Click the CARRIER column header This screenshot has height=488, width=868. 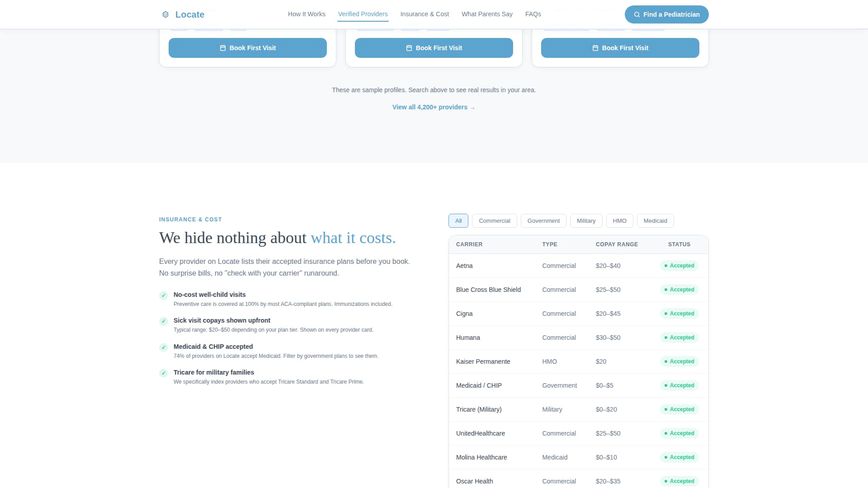(x=469, y=244)
